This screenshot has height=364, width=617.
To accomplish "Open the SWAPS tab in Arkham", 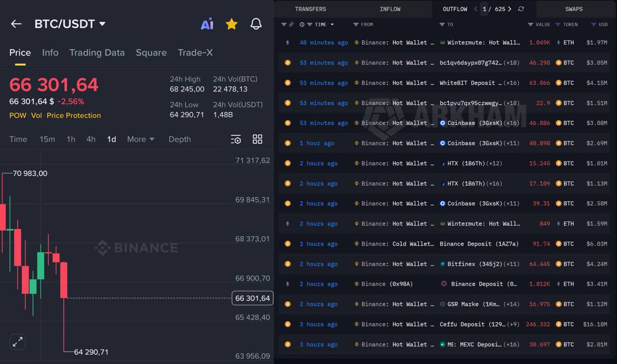I will [x=574, y=9].
